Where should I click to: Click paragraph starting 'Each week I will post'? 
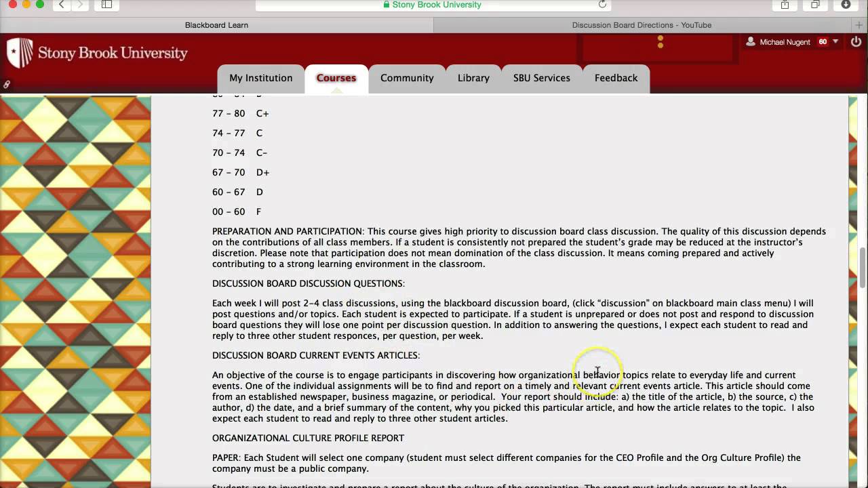pyautogui.click(x=513, y=319)
